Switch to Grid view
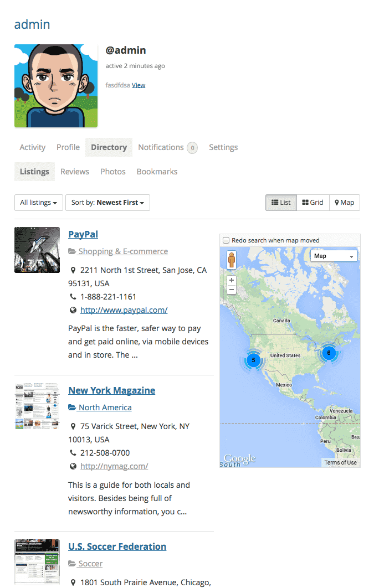Viewport: 374px width, 588px height. (x=312, y=203)
